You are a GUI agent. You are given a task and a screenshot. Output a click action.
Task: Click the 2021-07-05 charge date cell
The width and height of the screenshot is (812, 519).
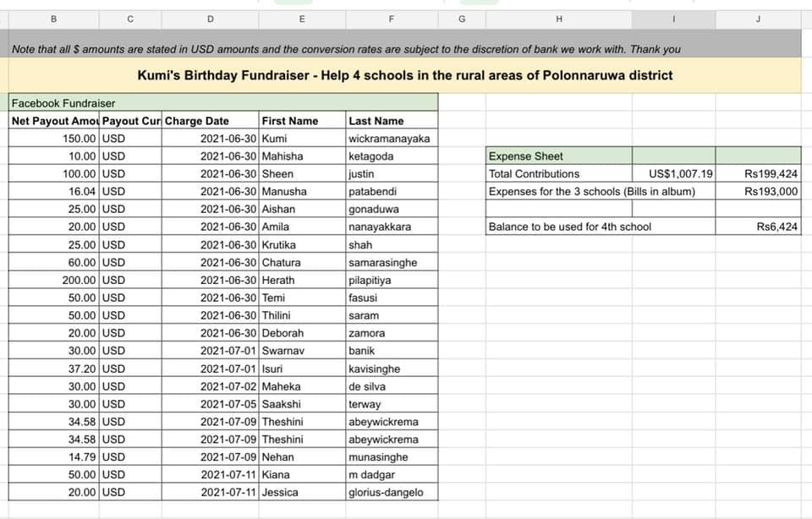pyautogui.click(x=211, y=403)
